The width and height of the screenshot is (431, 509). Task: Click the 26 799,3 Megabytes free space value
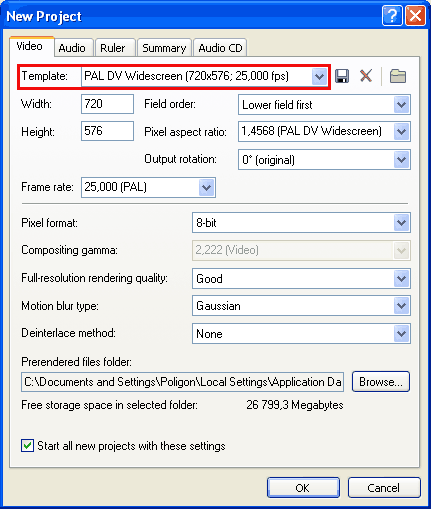[295, 405]
